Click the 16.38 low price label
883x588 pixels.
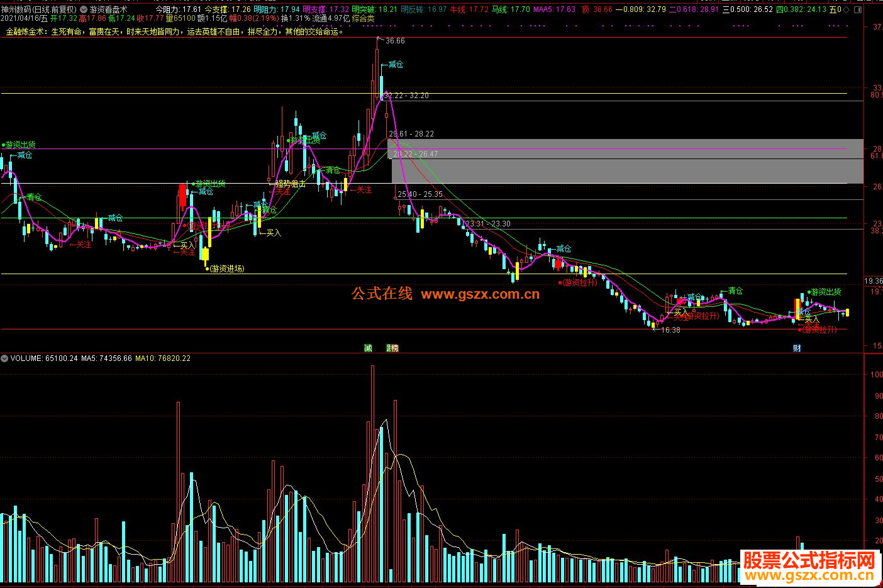pyautogui.click(x=670, y=330)
